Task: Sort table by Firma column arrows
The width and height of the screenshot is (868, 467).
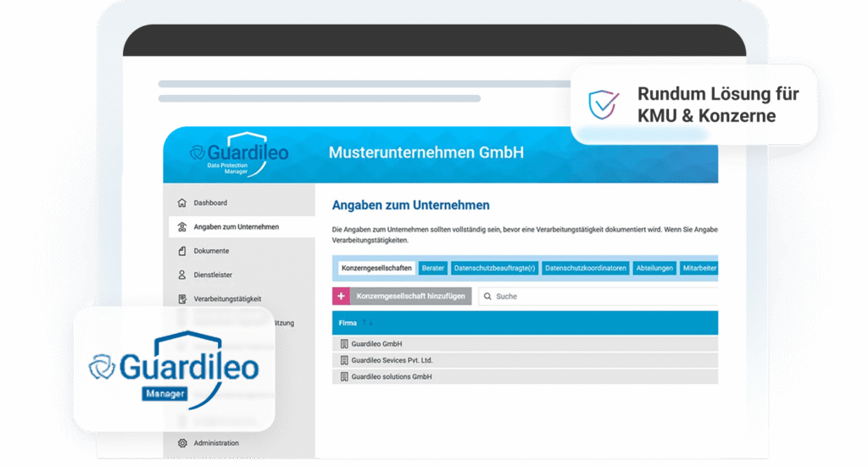Action: pos(368,323)
